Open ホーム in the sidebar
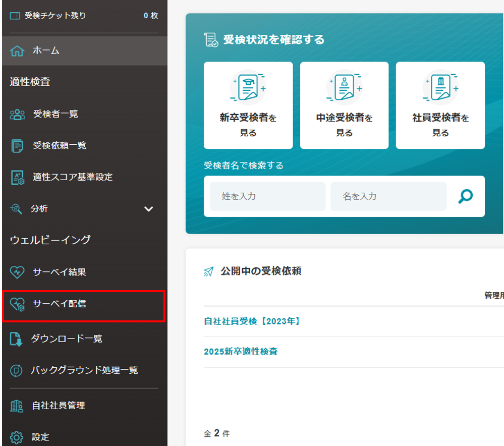Screen dimensions: 504x446 click(x=85, y=51)
